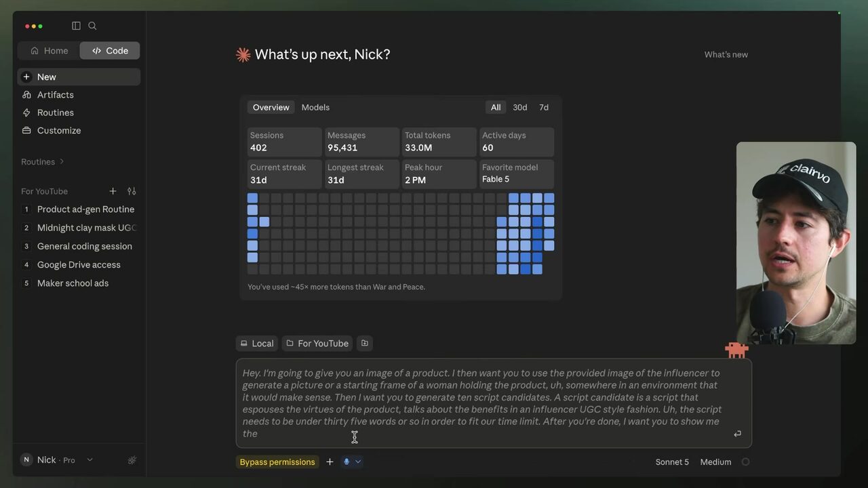Click the Local environment button
Viewport: 868px width, 488px height.
pos(257,343)
